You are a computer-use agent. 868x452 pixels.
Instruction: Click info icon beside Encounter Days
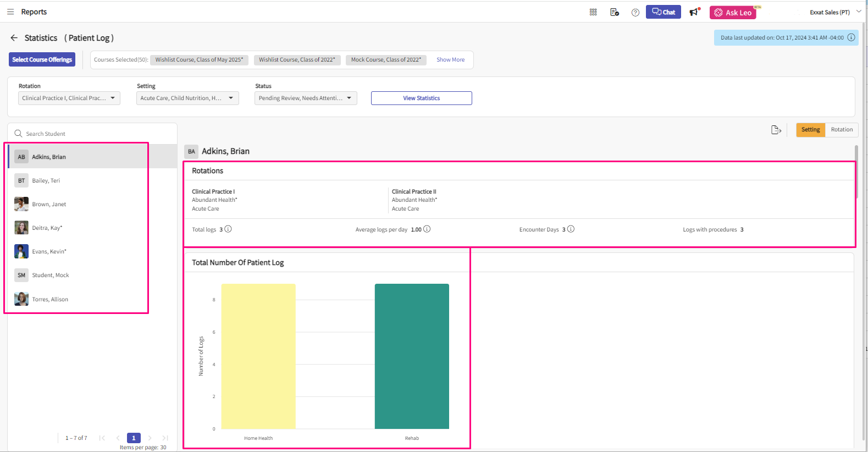[571, 229]
